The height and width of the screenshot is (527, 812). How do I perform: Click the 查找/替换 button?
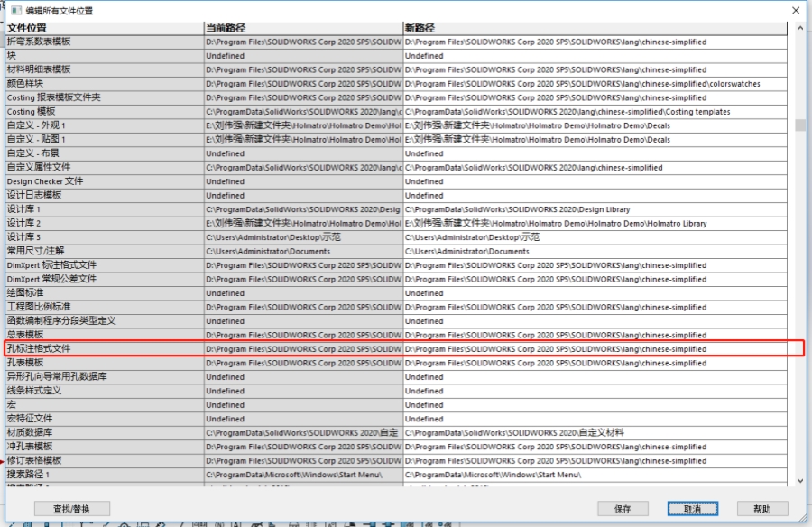pyautogui.click(x=72, y=509)
